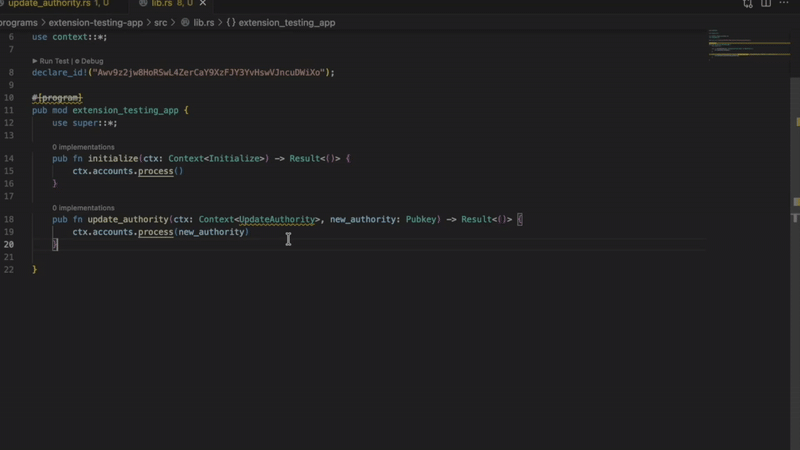Open the src breadcrumb dropdown
The image size is (800, 450).
pos(160,22)
